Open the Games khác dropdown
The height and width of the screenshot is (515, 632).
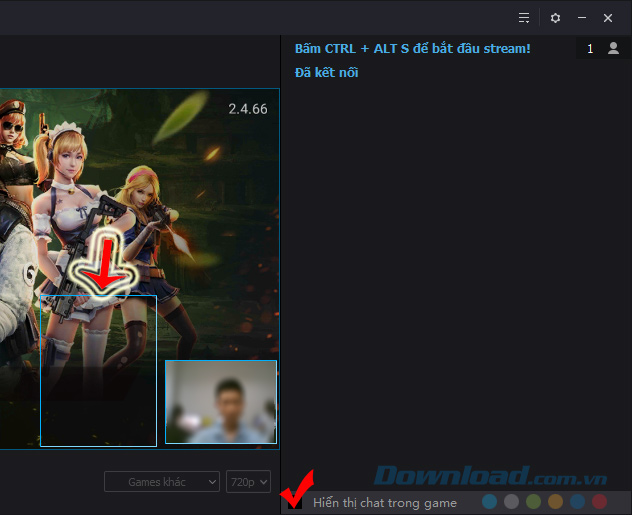pos(162,482)
